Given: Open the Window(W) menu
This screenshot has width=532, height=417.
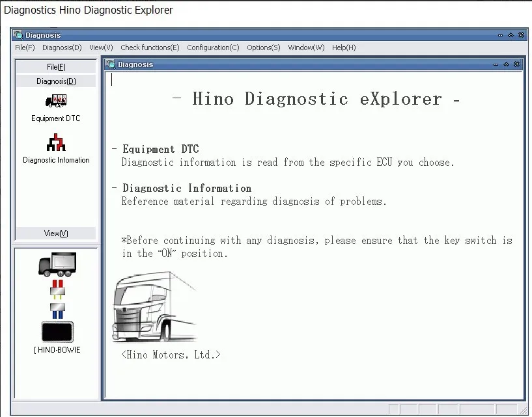Looking at the screenshot, I should (307, 47).
